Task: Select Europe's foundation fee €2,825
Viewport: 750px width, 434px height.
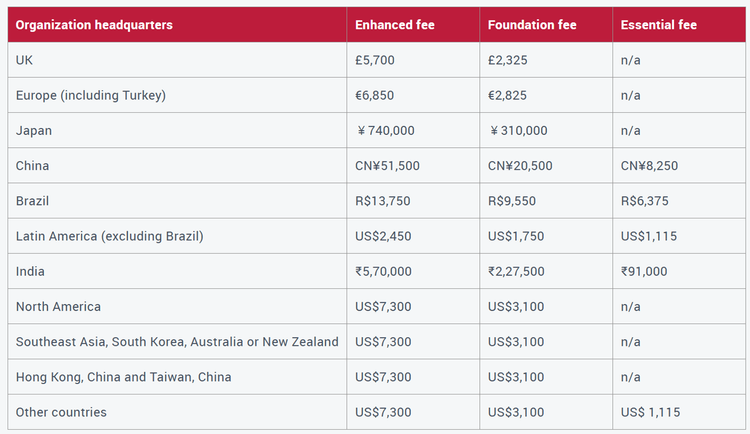Action: (x=510, y=95)
